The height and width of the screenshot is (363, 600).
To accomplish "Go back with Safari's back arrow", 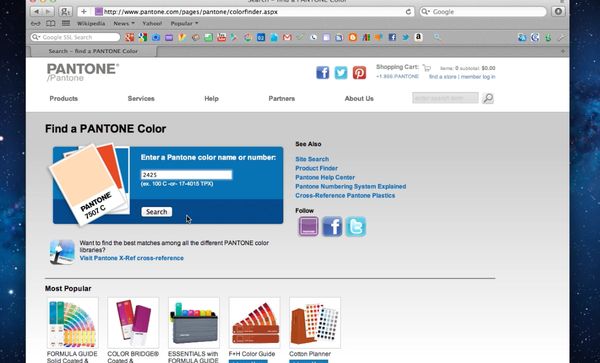I will point(36,11).
